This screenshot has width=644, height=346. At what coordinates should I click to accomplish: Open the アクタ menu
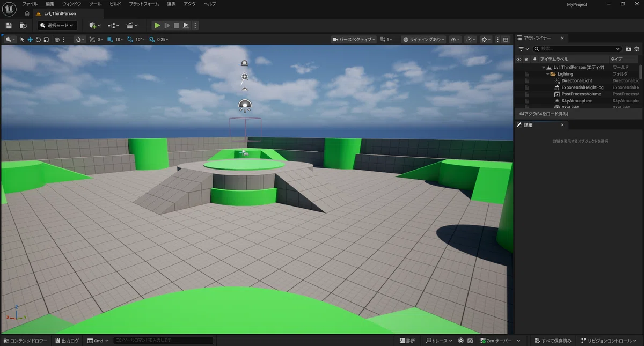pos(189,4)
